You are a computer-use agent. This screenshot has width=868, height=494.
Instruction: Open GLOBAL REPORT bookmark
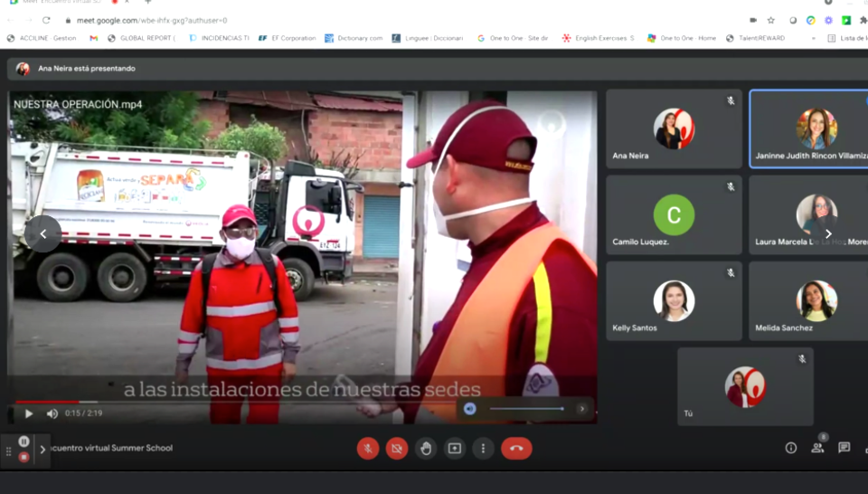(142, 38)
